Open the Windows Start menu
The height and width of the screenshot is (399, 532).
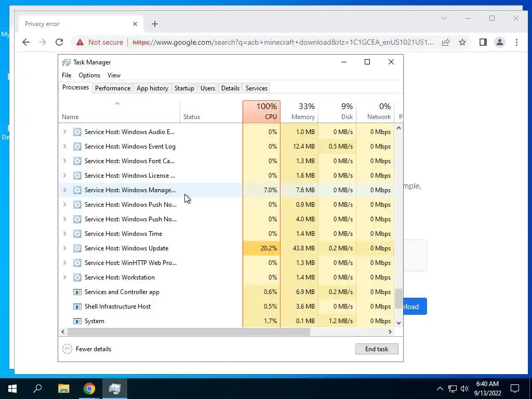coord(12,389)
